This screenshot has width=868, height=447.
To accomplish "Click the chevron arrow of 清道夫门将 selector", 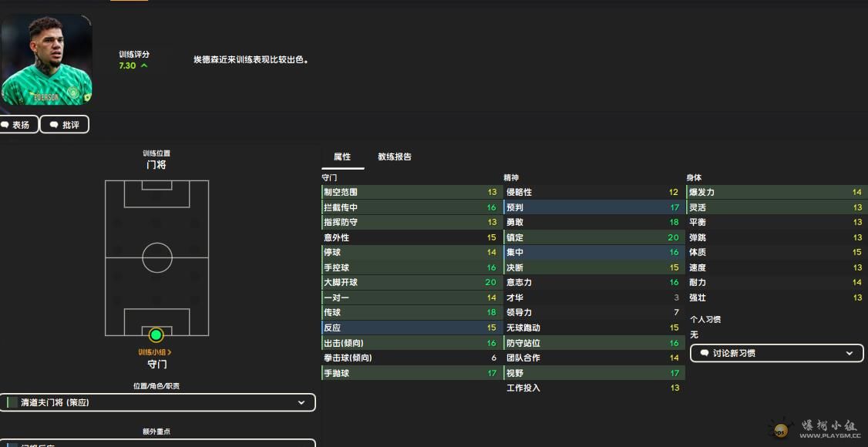I will (x=301, y=403).
